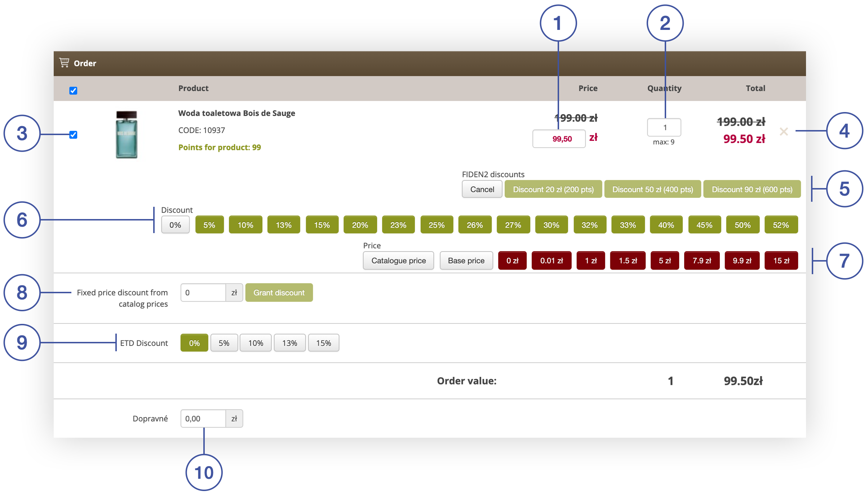Set Catalogue price
Screen dimensions: 868x495
[x=398, y=260]
